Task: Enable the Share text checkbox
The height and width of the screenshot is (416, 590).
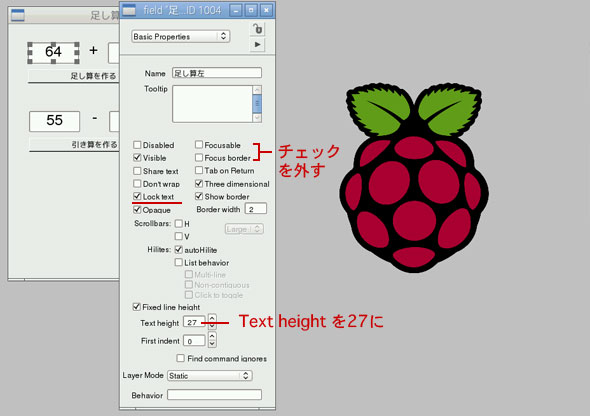Action: [x=137, y=171]
